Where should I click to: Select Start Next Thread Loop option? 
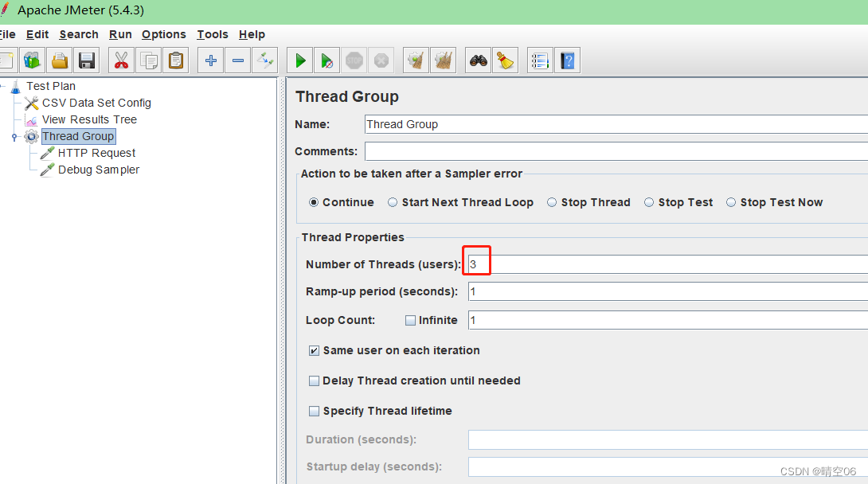point(393,202)
